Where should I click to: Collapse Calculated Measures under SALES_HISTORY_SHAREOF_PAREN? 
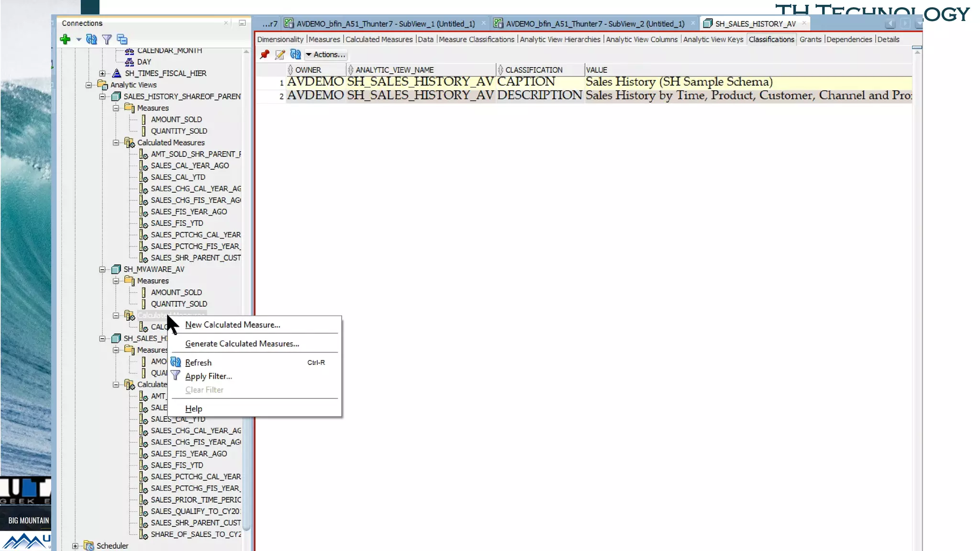pyautogui.click(x=116, y=143)
